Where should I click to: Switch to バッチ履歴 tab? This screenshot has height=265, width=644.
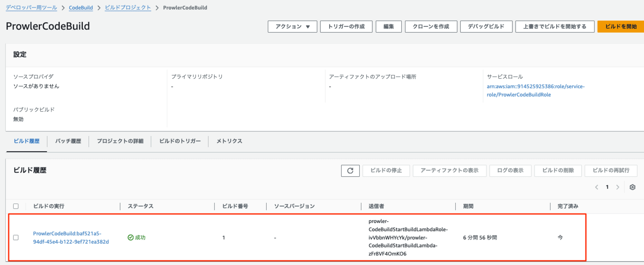(x=68, y=141)
